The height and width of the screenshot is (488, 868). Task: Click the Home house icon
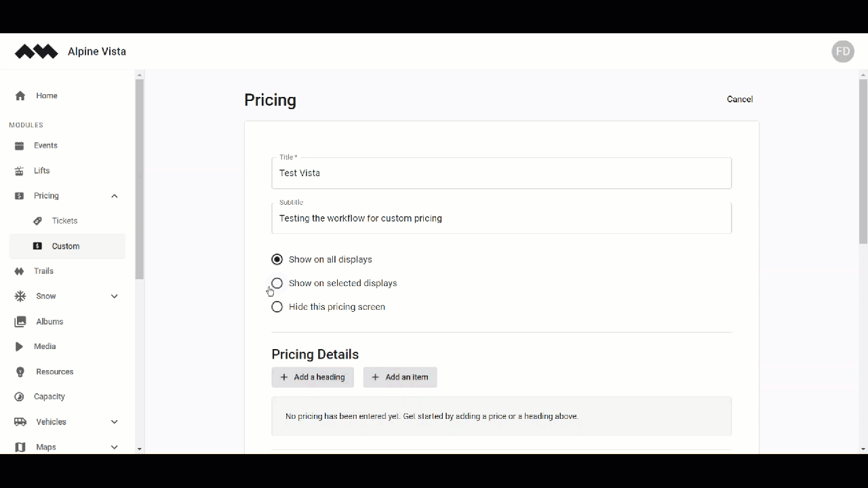20,96
